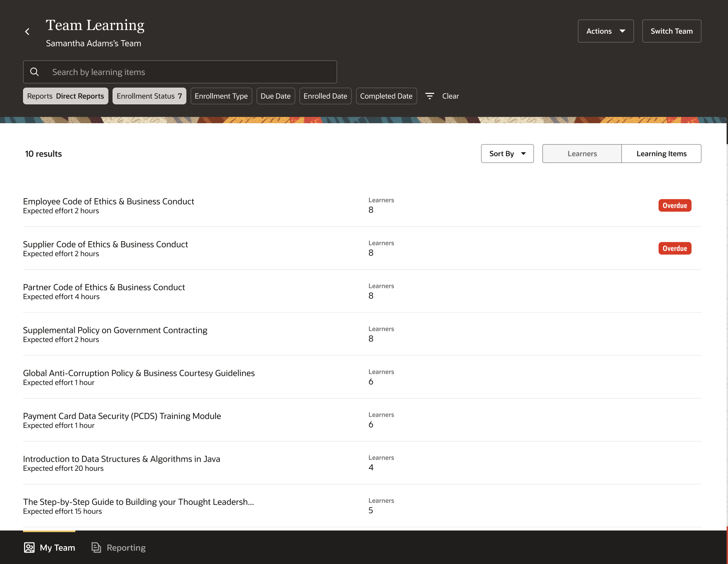Open the filter lines icon
The height and width of the screenshot is (564, 728).
pyautogui.click(x=430, y=96)
